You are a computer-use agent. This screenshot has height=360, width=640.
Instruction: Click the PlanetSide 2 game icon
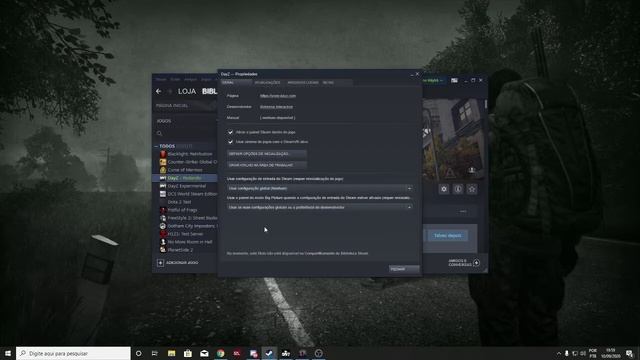click(x=163, y=250)
